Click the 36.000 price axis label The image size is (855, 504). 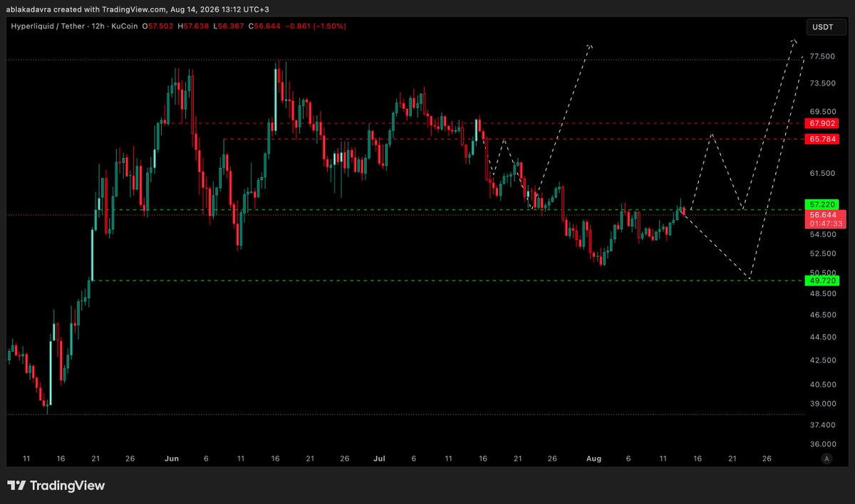822,444
